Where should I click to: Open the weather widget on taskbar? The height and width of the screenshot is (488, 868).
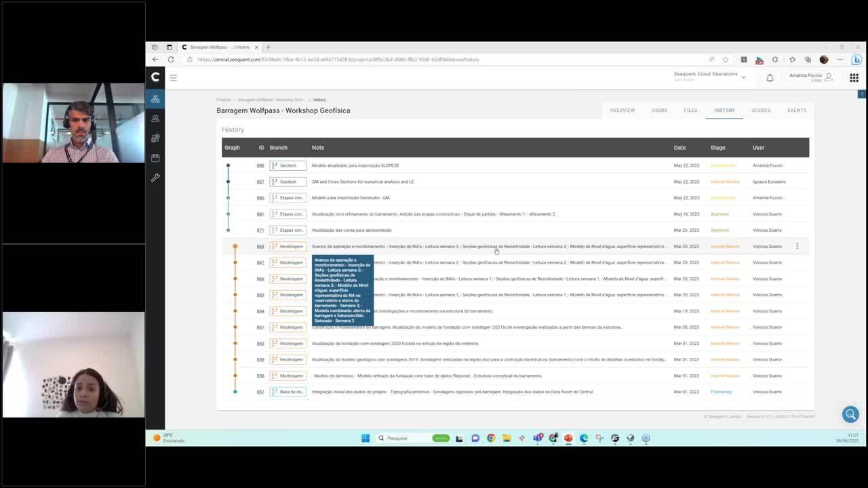(168, 438)
